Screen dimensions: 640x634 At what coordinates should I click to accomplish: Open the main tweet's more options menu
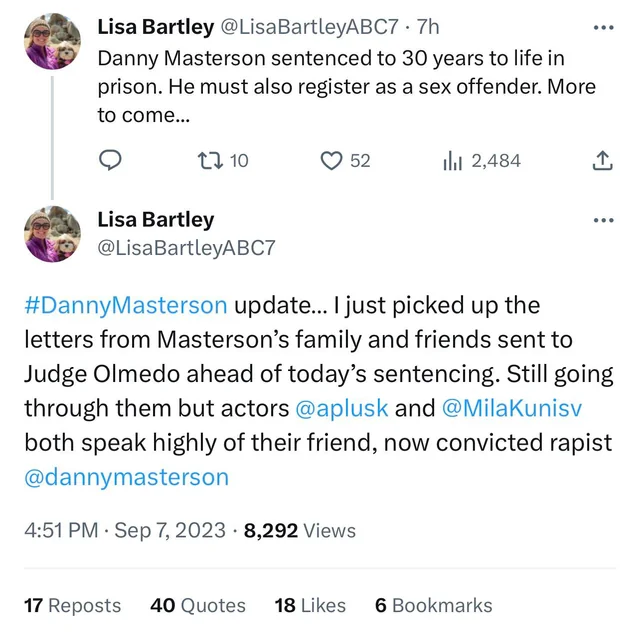(x=602, y=220)
